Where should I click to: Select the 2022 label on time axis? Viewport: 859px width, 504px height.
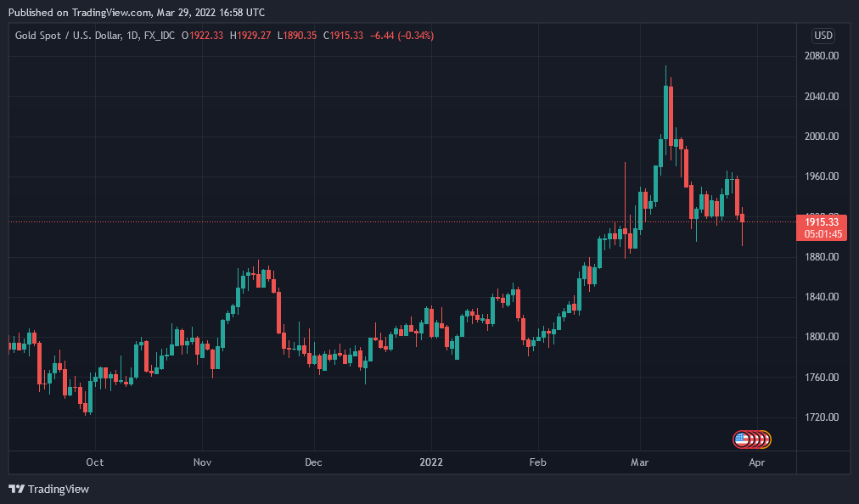431,462
